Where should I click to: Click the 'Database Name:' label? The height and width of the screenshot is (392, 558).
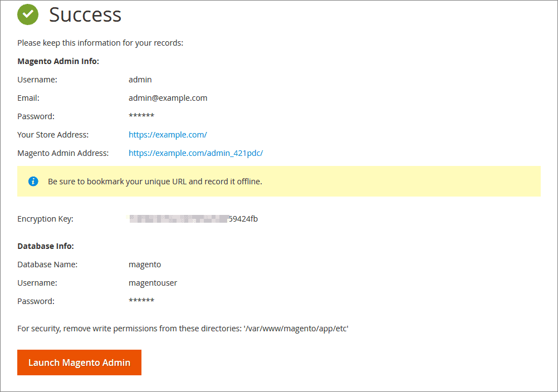pyautogui.click(x=47, y=264)
